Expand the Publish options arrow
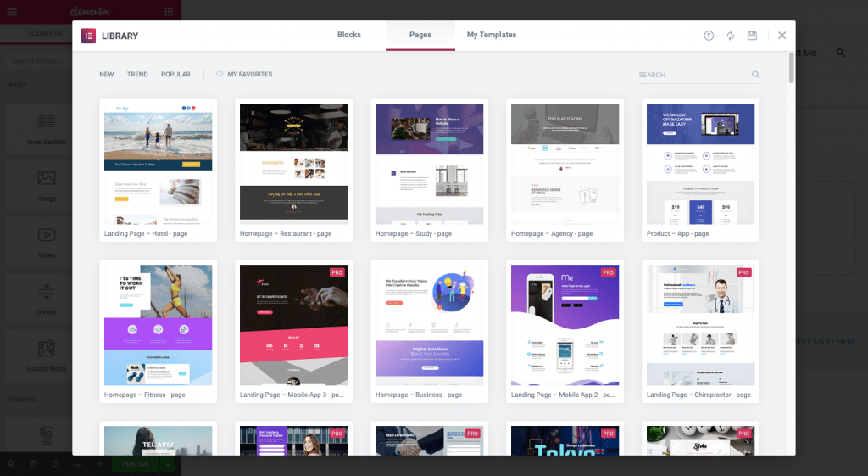This screenshot has height=476, width=868. (168, 464)
